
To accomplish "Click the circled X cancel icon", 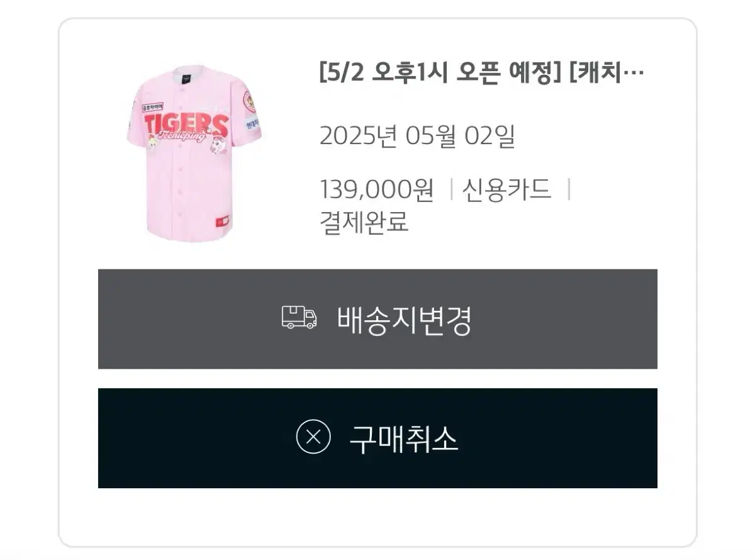I will 313,437.
